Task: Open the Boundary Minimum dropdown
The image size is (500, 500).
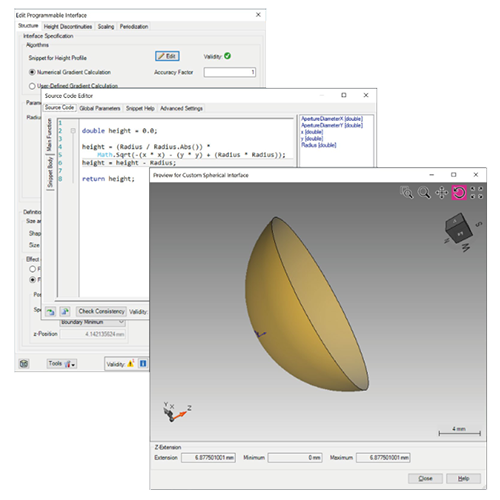Action: coord(92,322)
